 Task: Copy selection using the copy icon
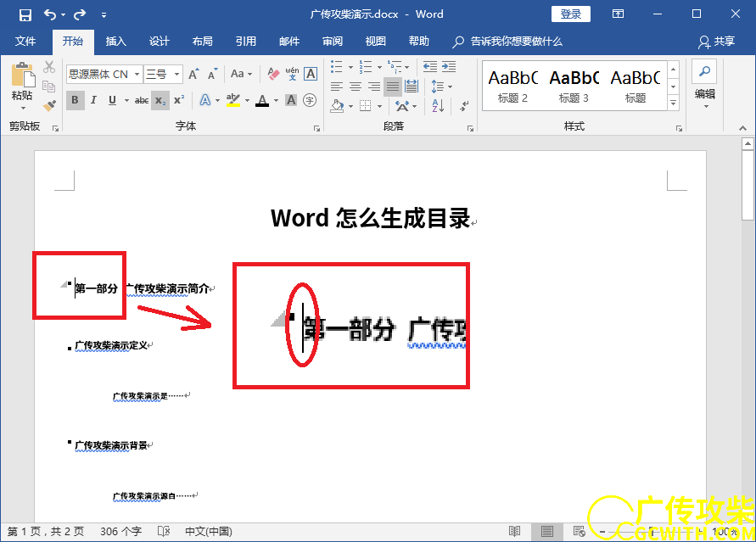49,87
